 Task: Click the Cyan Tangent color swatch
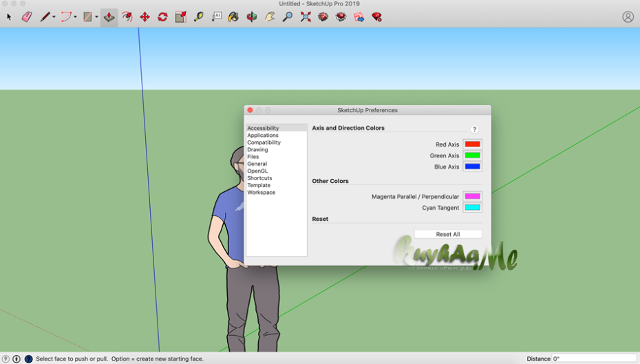click(472, 207)
